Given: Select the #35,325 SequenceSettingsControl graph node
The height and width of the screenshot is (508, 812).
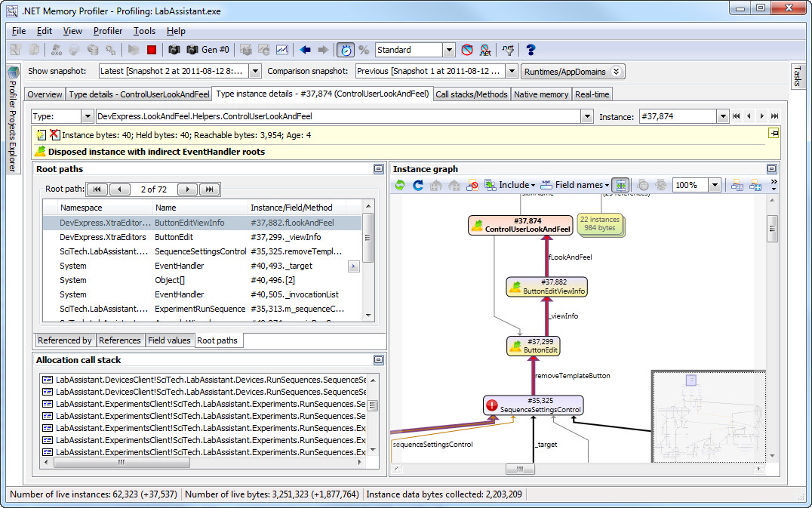Looking at the screenshot, I should tap(534, 405).
